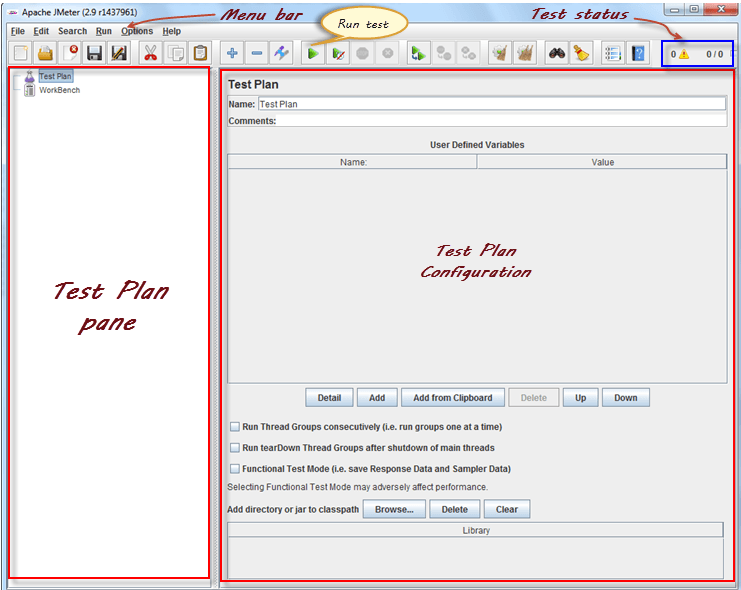The width and height of the screenshot is (741, 590).
Task: Click into the Comments text field
Action: point(500,121)
